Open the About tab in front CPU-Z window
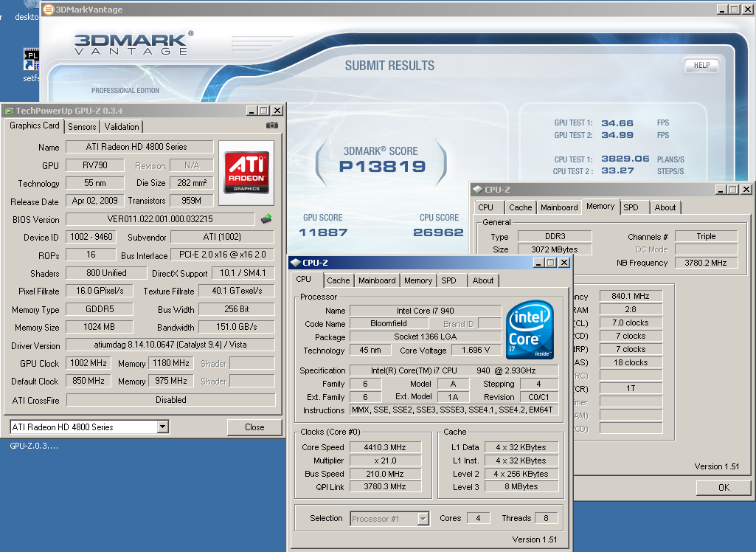The height and width of the screenshot is (552, 756). 482,280
